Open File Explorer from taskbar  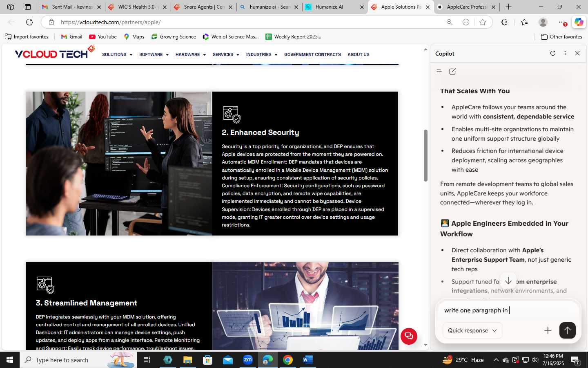(x=187, y=360)
